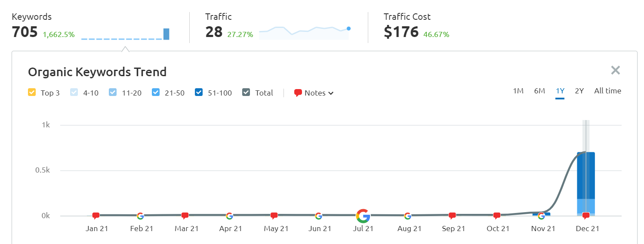Uncheck the Top 3 checkbox

31,93
